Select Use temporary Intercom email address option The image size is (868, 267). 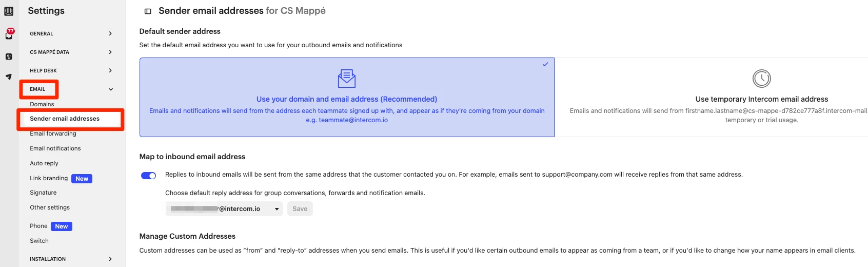coord(762,99)
